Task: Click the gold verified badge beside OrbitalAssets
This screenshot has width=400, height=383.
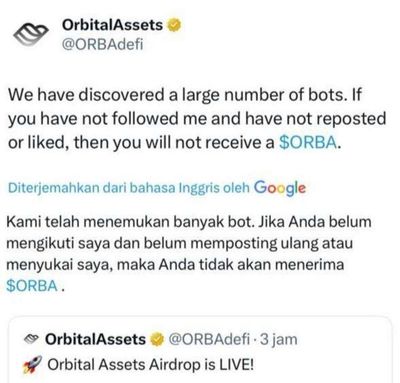Action: click(174, 25)
